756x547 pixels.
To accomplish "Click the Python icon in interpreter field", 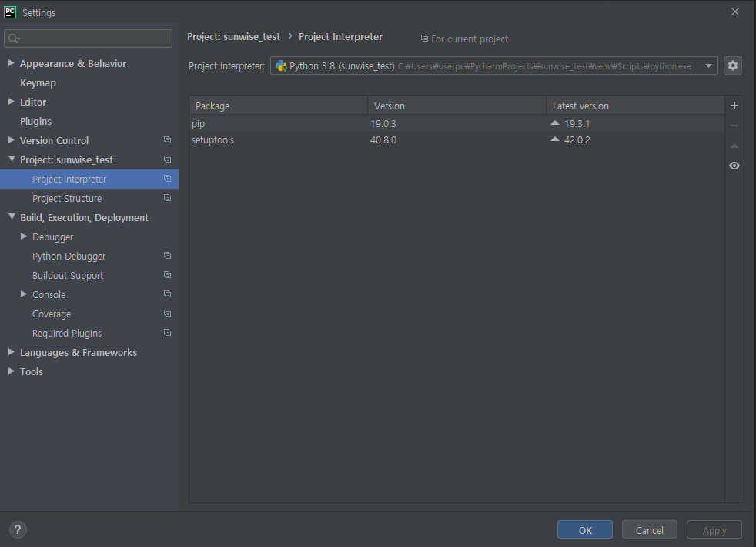I will [281, 66].
